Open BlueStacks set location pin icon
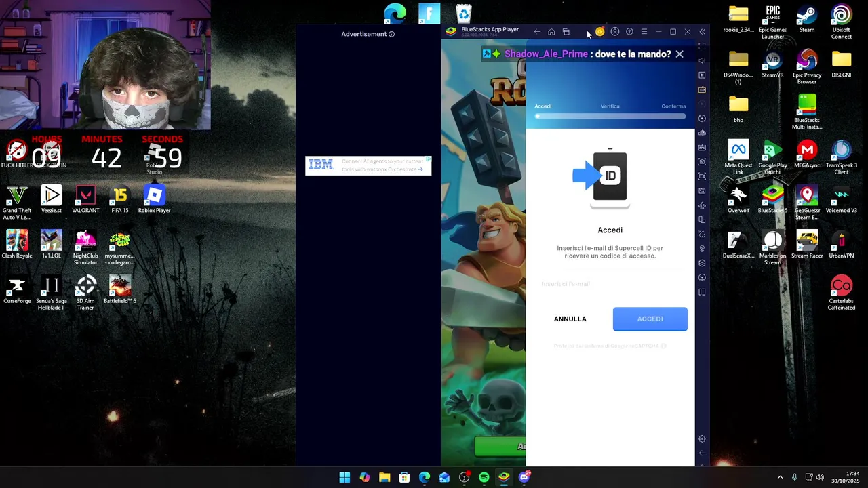This screenshot has height=488, width=868. (702, 249)
